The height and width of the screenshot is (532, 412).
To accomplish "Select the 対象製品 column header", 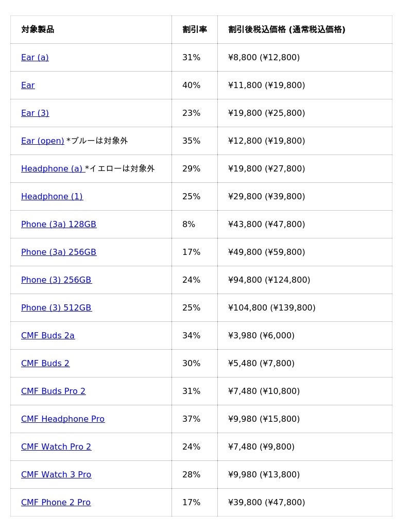I will [x=91, y=29].
